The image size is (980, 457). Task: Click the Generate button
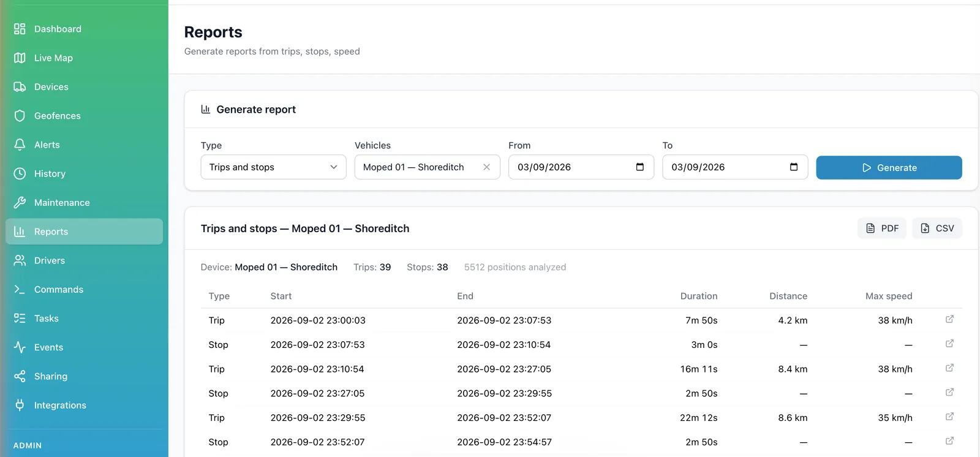(889, 168)
